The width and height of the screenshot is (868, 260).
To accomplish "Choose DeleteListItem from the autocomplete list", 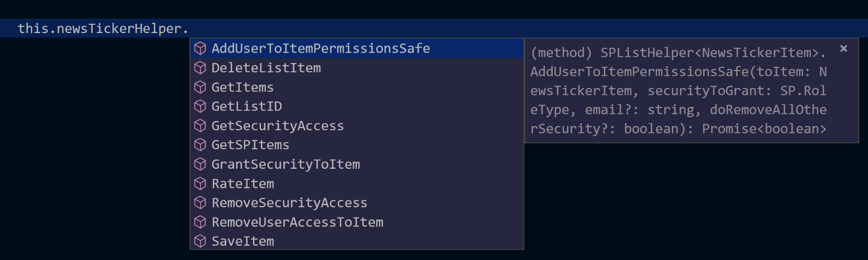I will click(x=266, y=68).
